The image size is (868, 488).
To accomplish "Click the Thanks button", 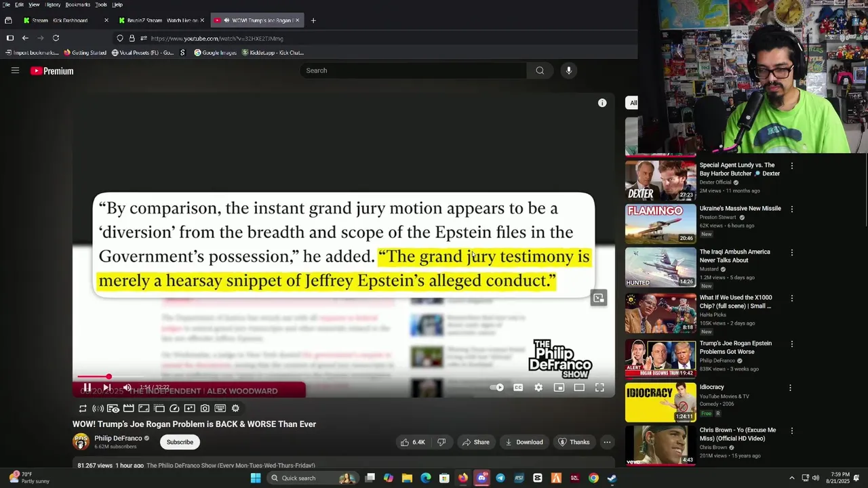I will point(574,442).
